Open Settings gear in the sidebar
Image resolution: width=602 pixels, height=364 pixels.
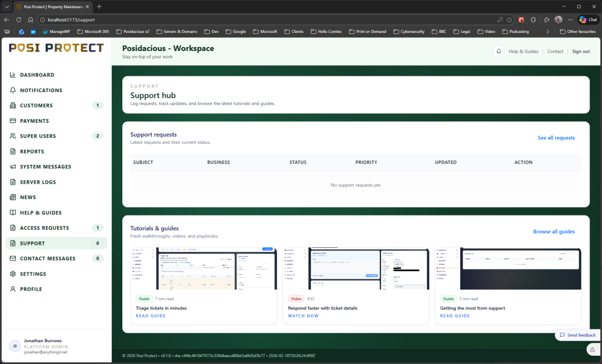pyautogui.click(x=13, y=274)
